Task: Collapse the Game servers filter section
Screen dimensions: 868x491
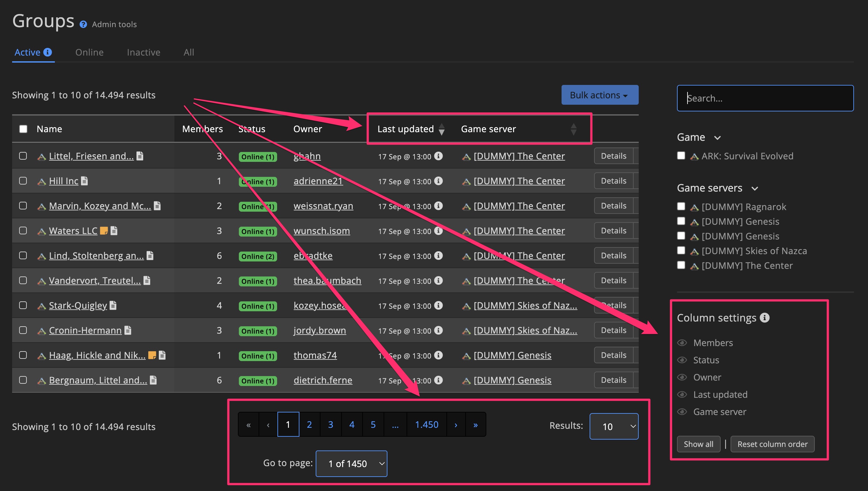Action: tap(755, 188)
